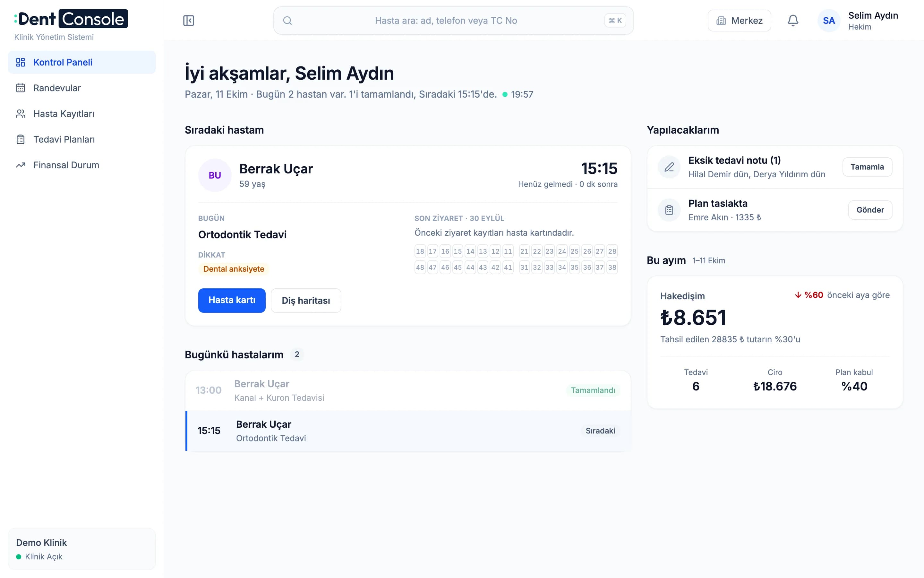
Task: Select tooth 11 in the tooth chart
Action: pyautogui.click(x=508, y=251)
